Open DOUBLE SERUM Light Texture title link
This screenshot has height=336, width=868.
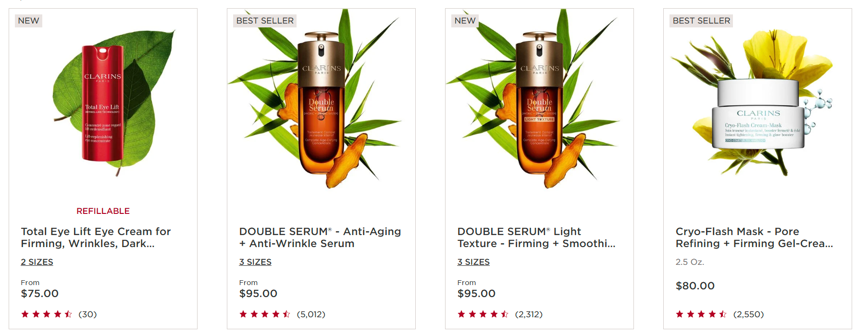click(x=536, y=237)
